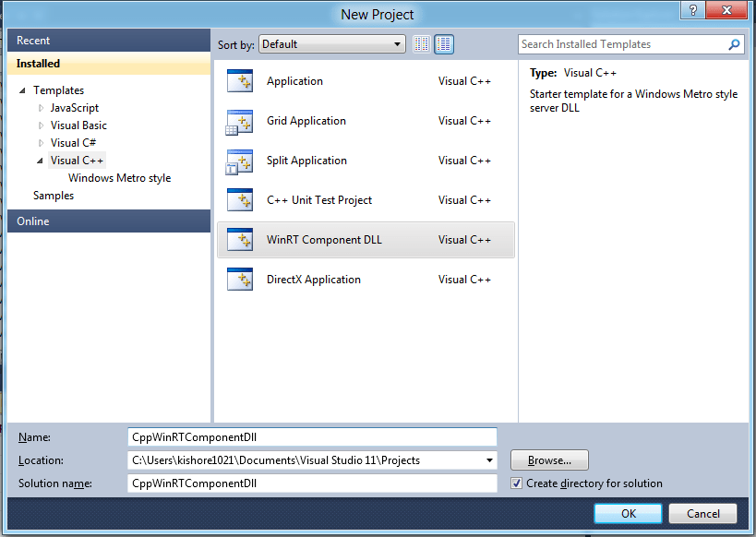Expand the JavaScript tree node
This screenshot has height=537, width=756.
tap(41, 108)
